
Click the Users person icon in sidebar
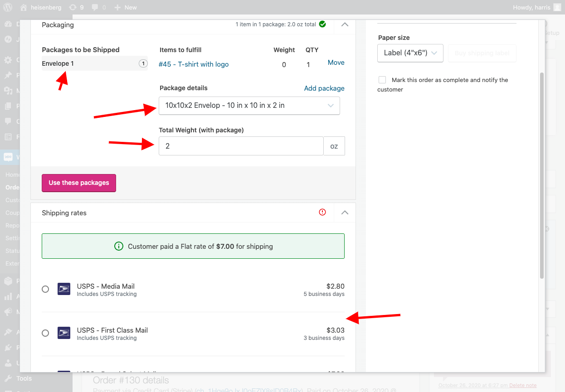pyautogui.click(x=8, y=363)
